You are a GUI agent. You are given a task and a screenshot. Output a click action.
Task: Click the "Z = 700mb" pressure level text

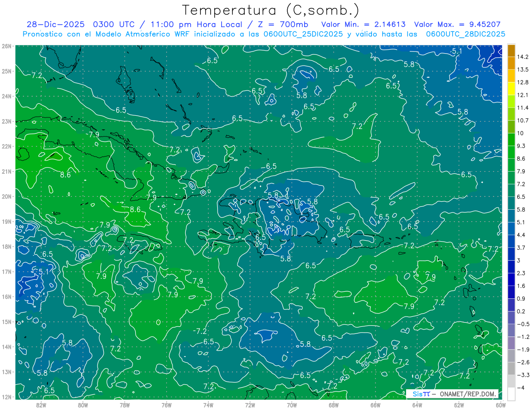pos(283,24)
